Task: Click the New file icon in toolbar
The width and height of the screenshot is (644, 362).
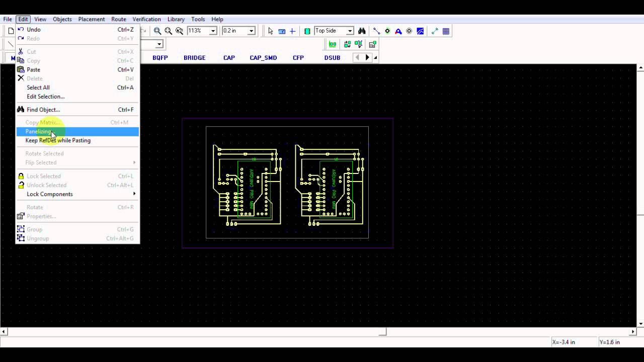Action: tap(11, 31)
